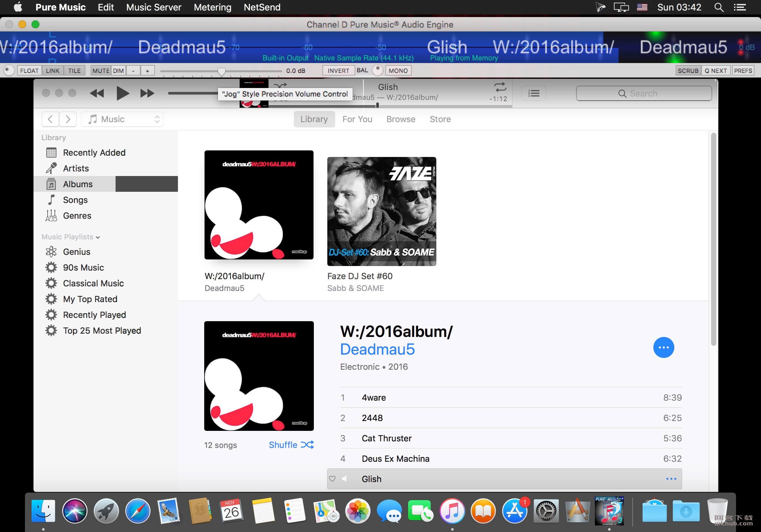Click the blue more-options button for the album
The image size is (761, 532).
point(663,347)
